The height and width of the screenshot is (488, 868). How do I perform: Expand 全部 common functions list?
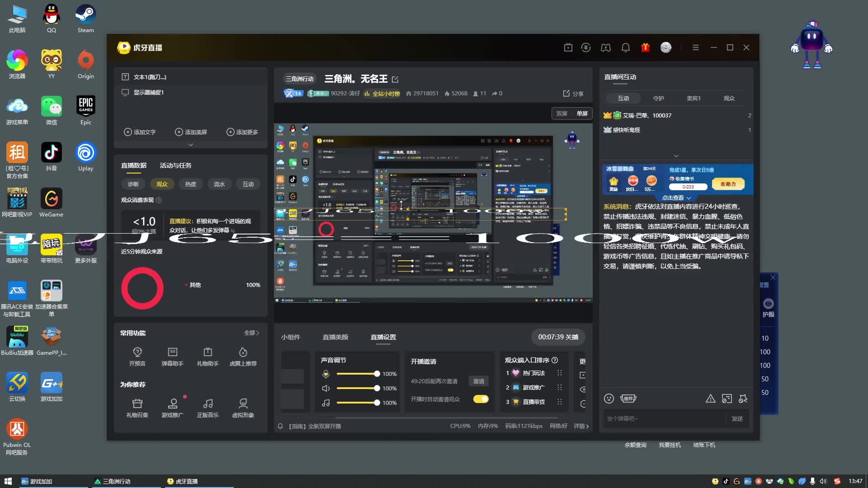[251, 333]
